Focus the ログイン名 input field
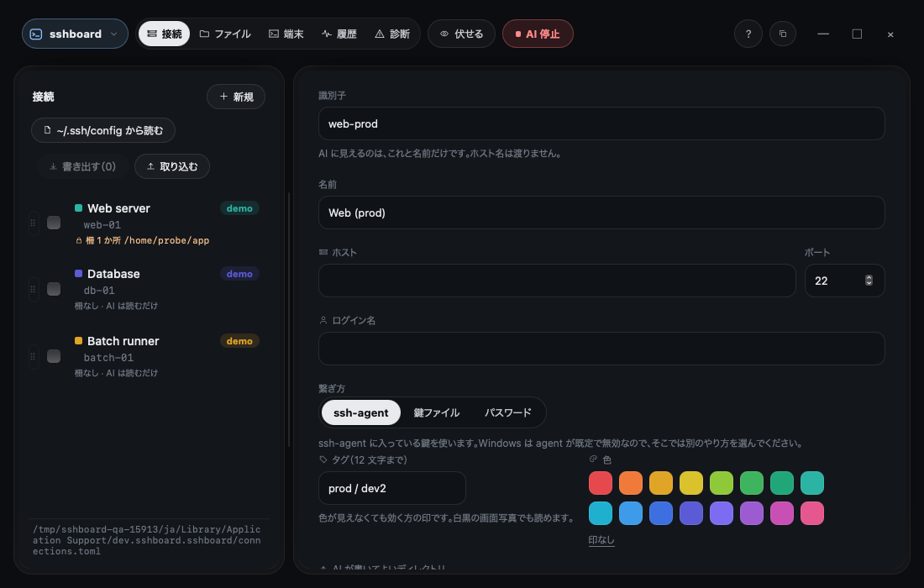Image resolution: width=924 pixels, height=588 pixels. (x=601, y=349)
